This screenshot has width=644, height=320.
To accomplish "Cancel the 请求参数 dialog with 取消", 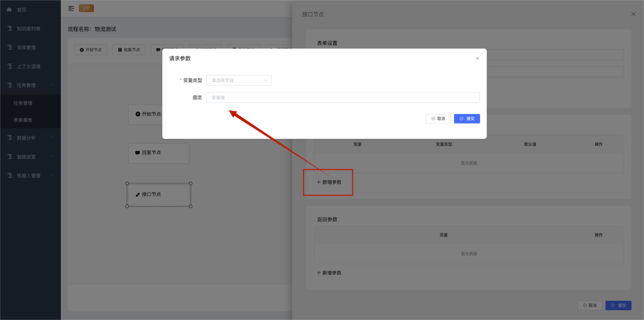I will (x=438, y=119).
